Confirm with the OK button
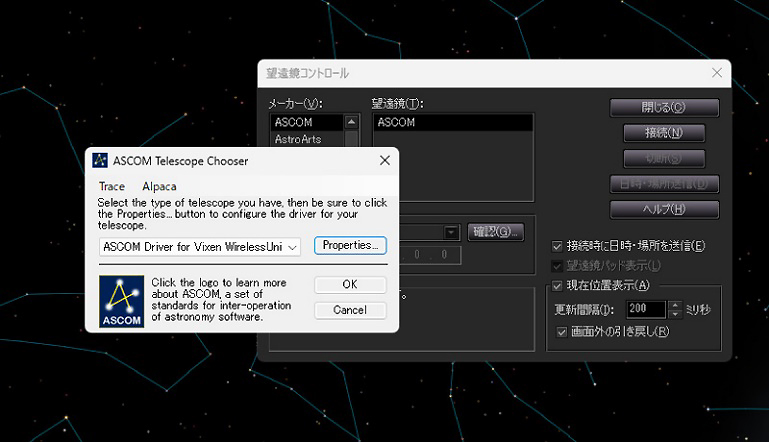 [350, 285]
